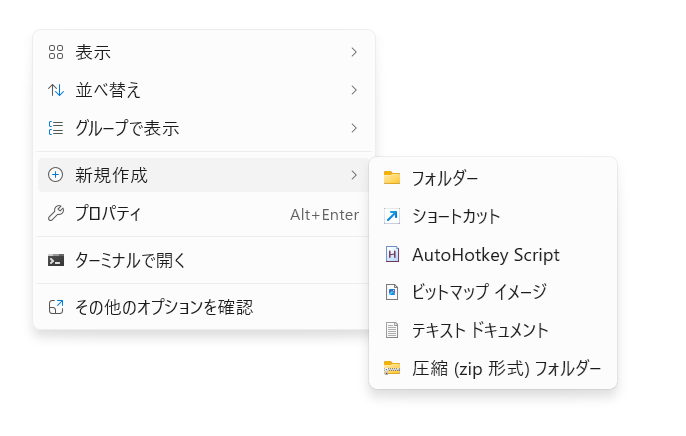Click the AutoHotkey H file icon
This screenshot has height=436, width=686.
392,254
